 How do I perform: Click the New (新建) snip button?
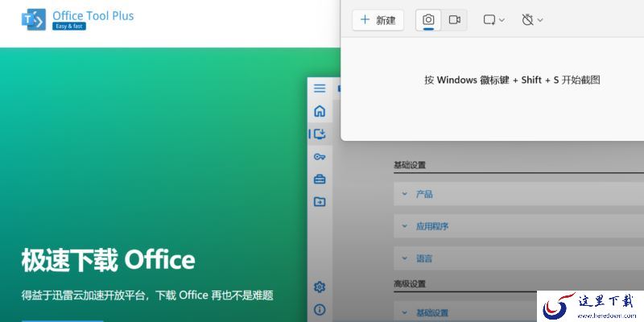click(378, 20)
